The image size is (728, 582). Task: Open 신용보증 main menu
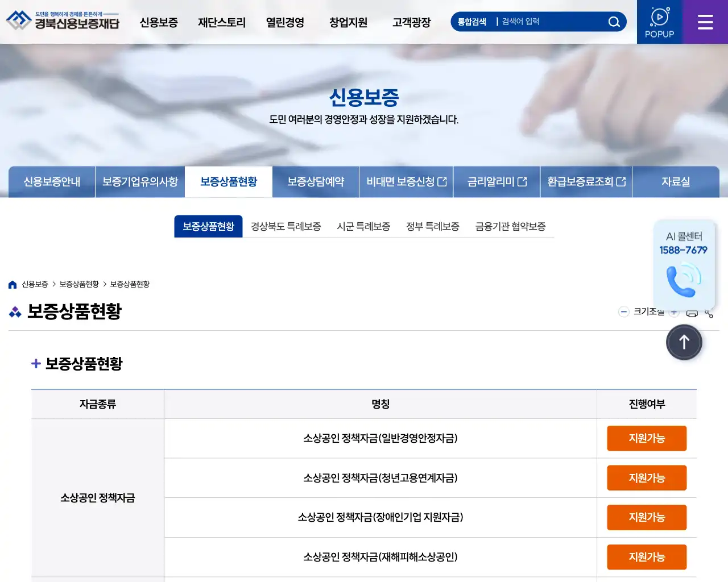(159, 22)
